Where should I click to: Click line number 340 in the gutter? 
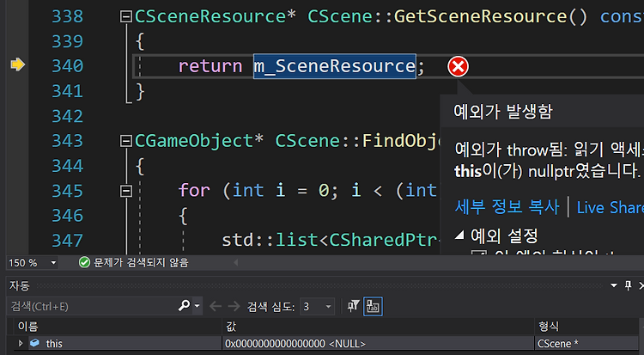coord(67,66)
